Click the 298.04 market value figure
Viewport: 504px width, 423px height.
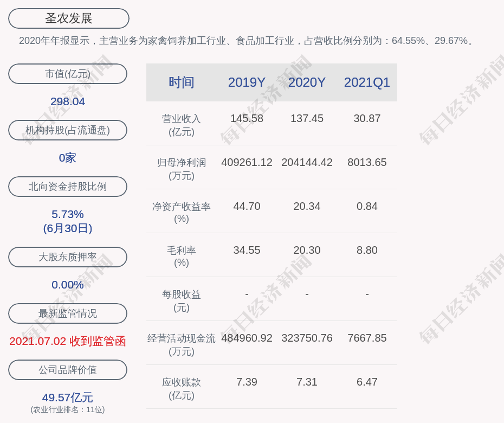(x=68, y=101)
